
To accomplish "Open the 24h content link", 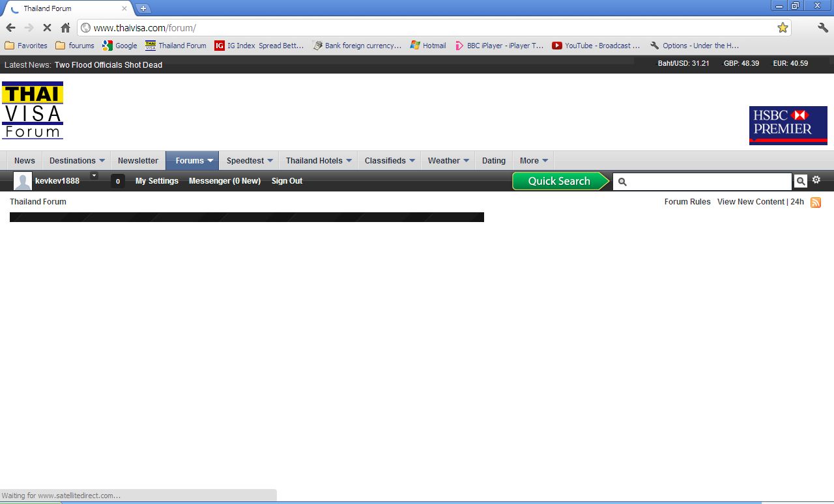I will click(x=797, y=202).
